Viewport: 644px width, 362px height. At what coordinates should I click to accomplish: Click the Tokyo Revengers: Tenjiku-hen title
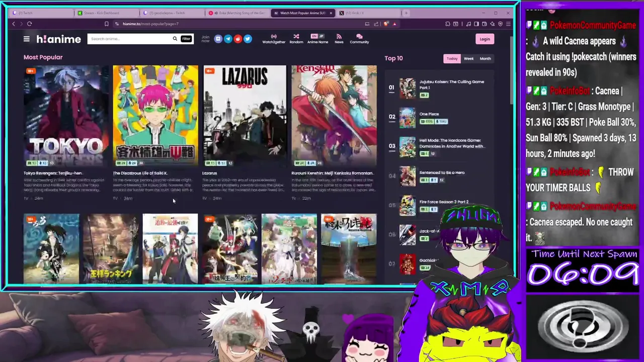coord(53,173)
